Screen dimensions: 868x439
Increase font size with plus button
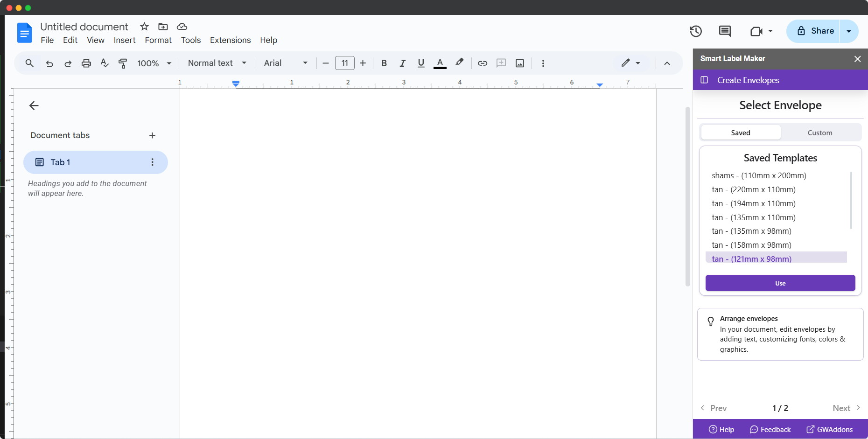pos(363,63)
